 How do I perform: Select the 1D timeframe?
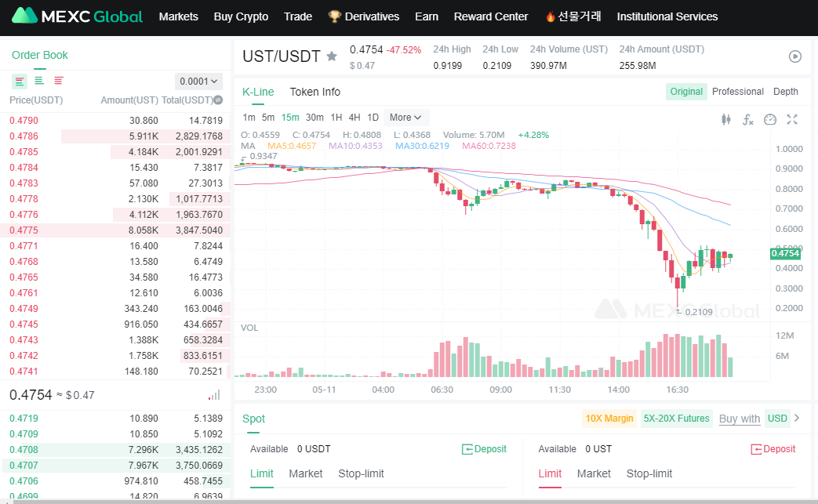(x=373, y=118)
